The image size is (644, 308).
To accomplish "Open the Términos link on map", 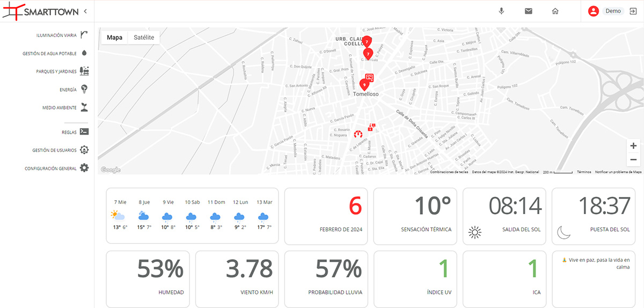I will click(x=584, y=172).
